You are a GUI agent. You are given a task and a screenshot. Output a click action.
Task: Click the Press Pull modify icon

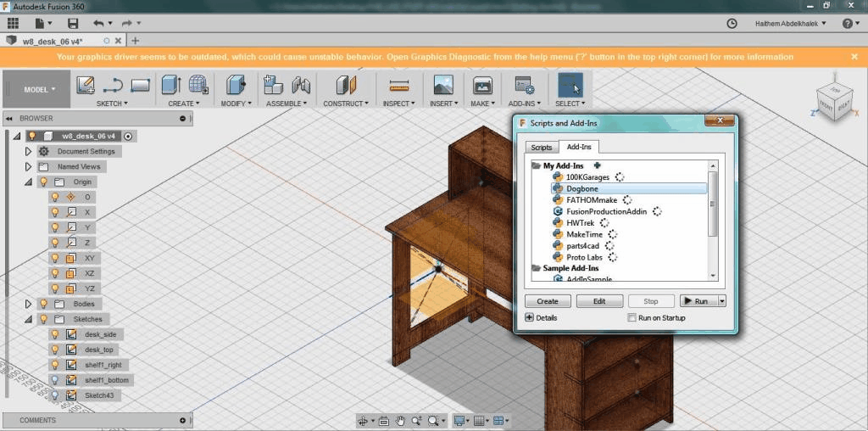click(x=236, y=85)
